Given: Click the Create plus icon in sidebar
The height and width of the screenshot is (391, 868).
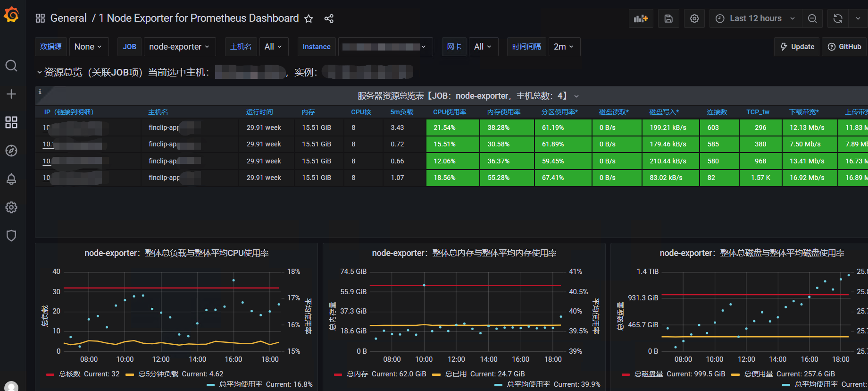Looking at the screenshot, I should click(11, 94).
